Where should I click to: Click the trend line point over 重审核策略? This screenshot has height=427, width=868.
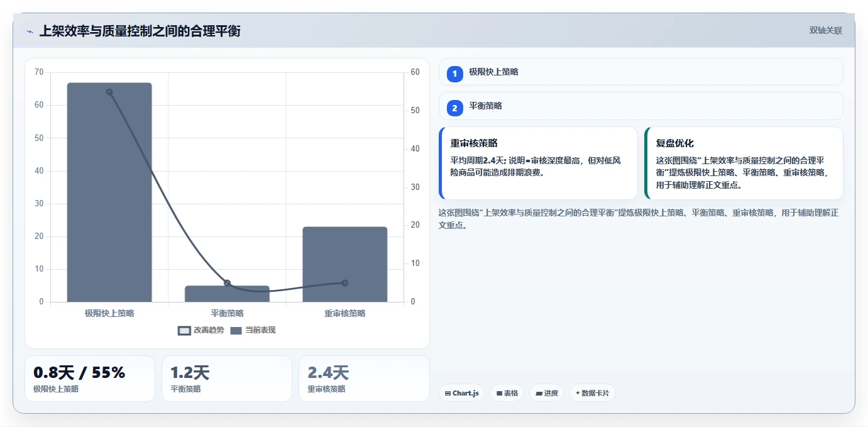pos(345,283)
